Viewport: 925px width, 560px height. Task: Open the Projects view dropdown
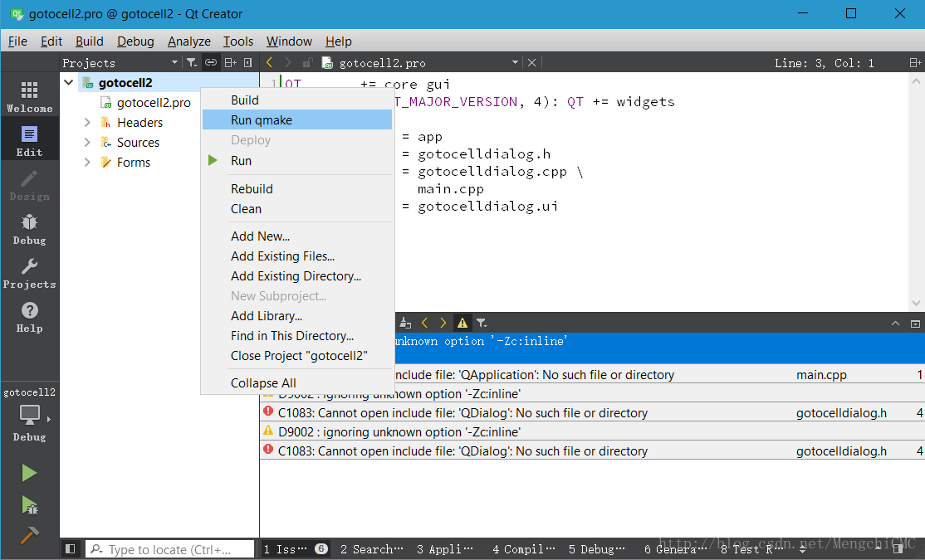174,63
